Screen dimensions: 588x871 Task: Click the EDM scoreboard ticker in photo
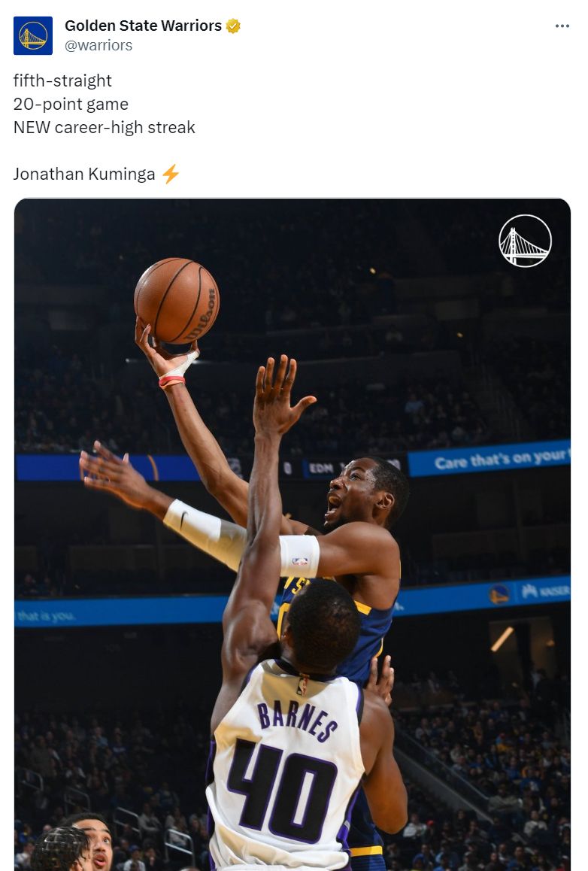tap(321, 469)
